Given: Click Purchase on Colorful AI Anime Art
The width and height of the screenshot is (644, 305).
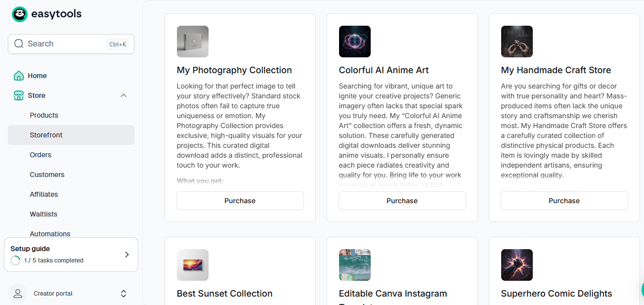Looking at the screenshot, I should (x=402, y=201).
